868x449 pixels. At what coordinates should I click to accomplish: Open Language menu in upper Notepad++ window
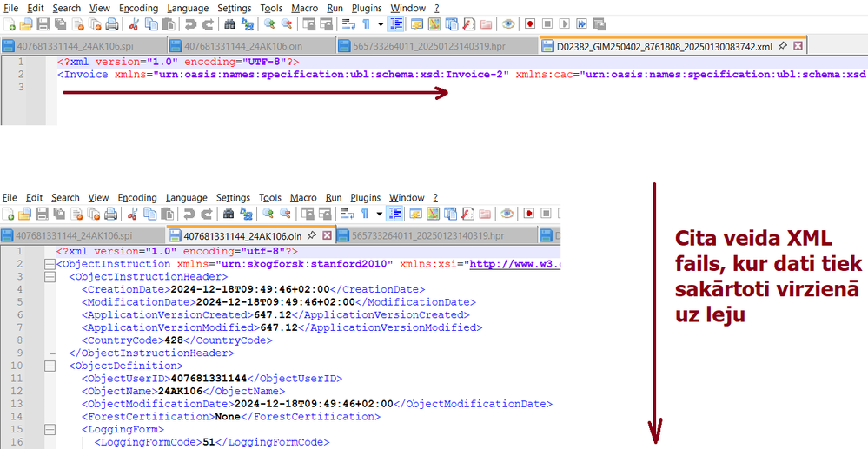pos(188,9)
